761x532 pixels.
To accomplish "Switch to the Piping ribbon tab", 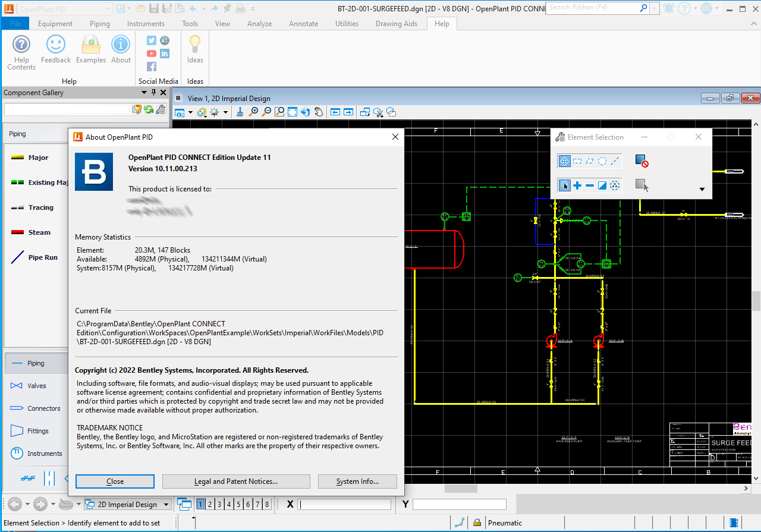I will (100, 24).
